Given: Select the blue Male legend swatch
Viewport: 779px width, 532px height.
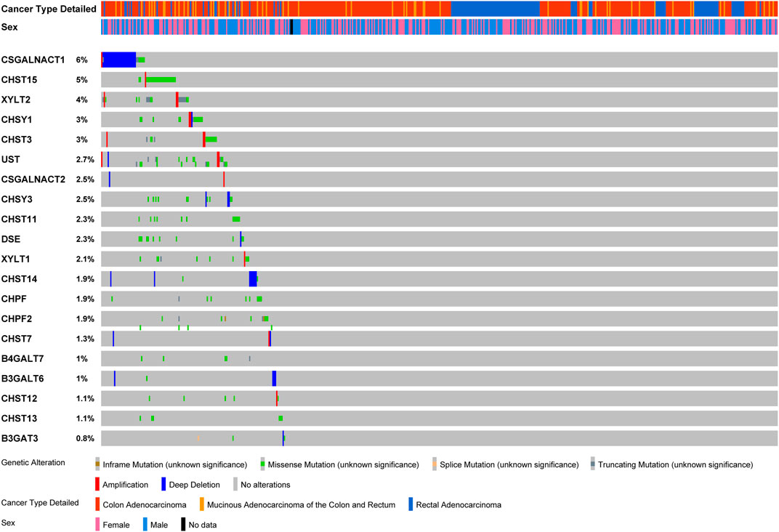Looking at the screenshot, I should (145, 525).
